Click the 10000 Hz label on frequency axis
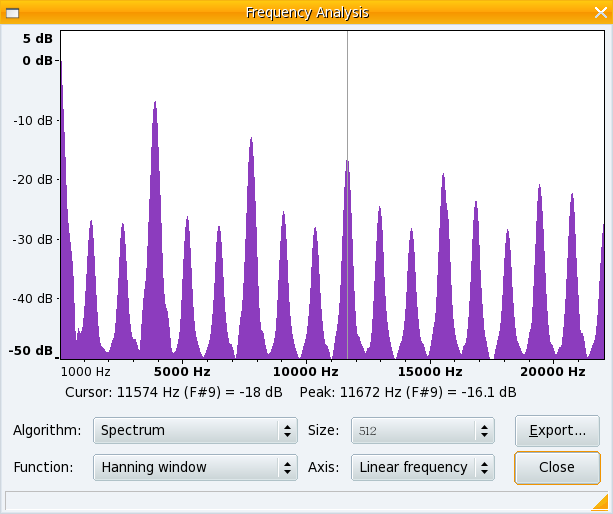The image size is (613, 514). [306, 371]
